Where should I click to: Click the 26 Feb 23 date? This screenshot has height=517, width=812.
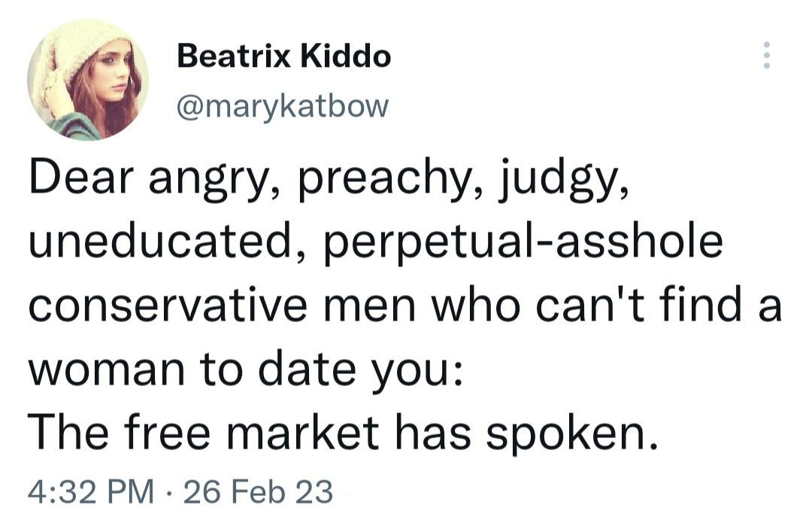point(258,491)
